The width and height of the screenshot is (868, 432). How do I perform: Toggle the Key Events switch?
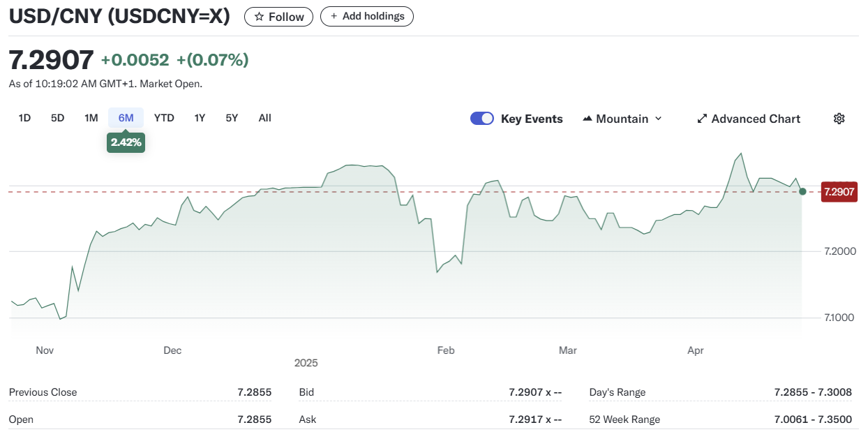tap(482, 119)
